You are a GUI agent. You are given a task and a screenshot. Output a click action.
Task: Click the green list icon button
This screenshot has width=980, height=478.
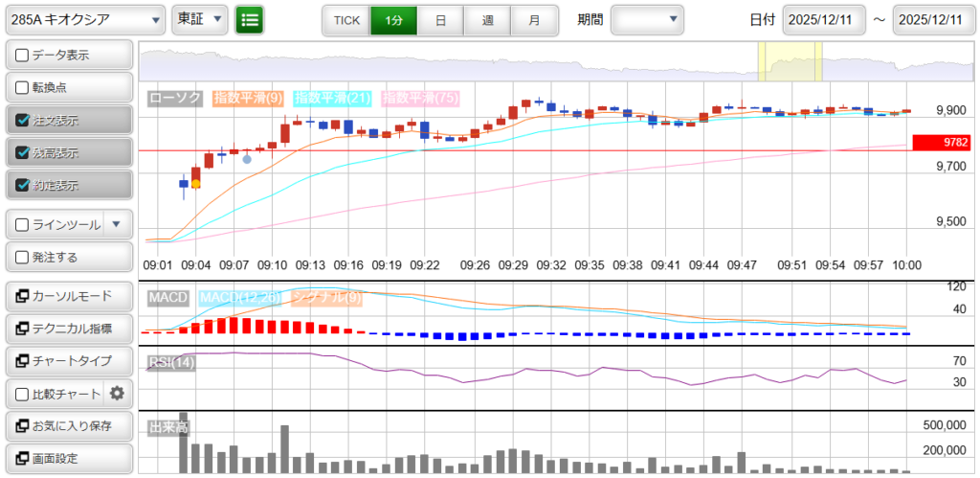click(x=250, y=19)
